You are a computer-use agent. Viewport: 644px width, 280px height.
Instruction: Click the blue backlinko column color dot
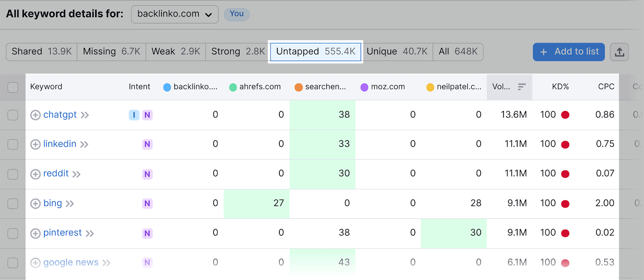coord(167,87)
